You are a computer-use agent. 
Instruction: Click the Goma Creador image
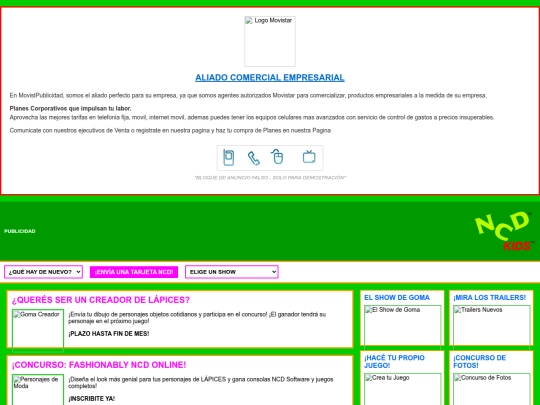(x=38, y=331)
